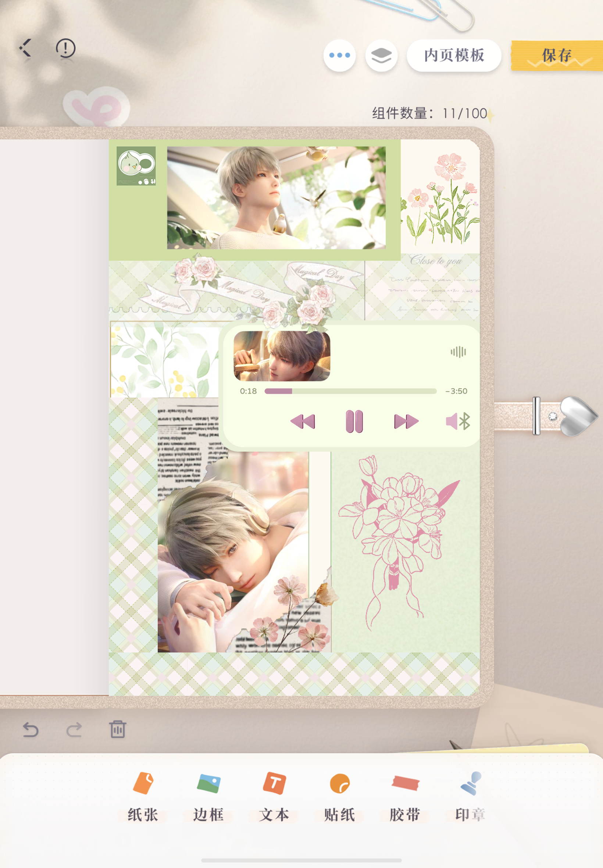Undo the last action
The height and width of the screenshot is (868, 603).
[31, 729]
